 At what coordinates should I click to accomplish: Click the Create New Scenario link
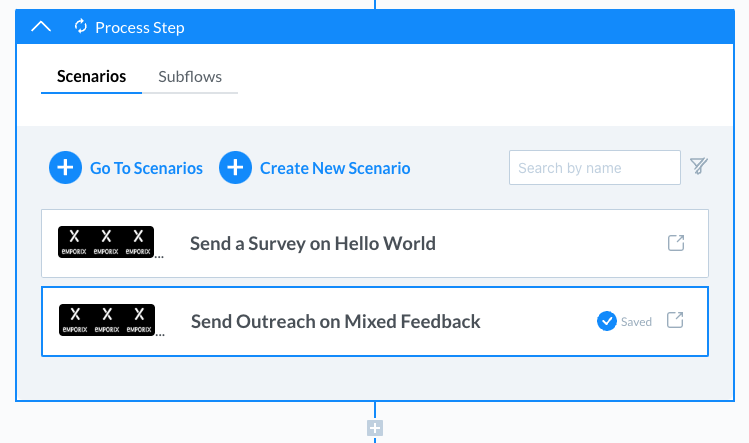(x=335, y=168)
